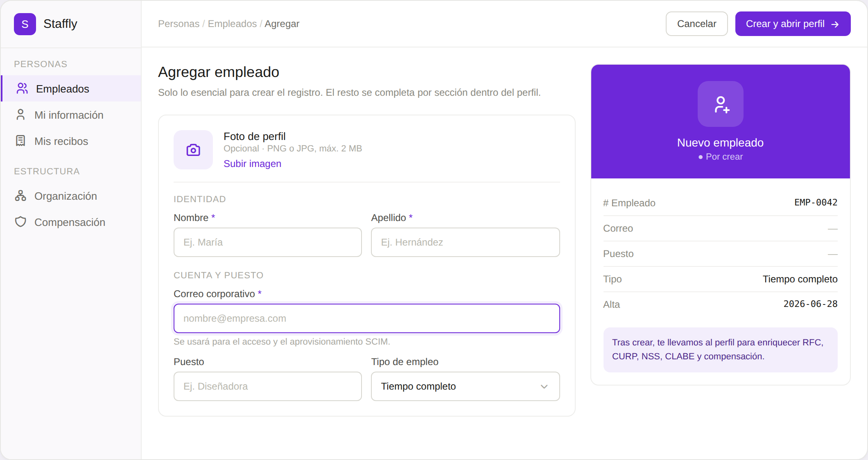This screenshot has width=868, height=460.
Task: Click the Nuevo empleado title
Action: tap(720, 143)
